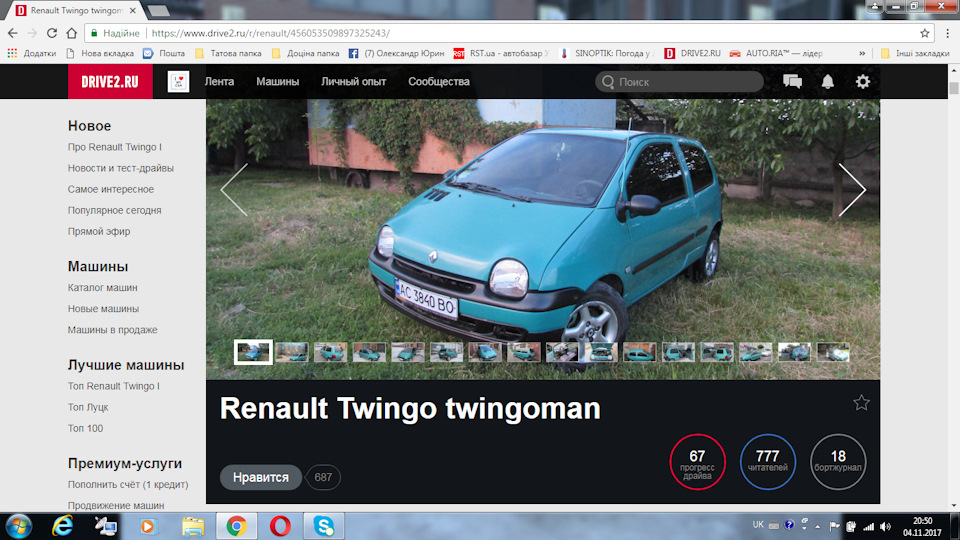Viewport: 960px width, 540px height.
Task: Bookmark the car with star icon
Action: coord(861,402)
